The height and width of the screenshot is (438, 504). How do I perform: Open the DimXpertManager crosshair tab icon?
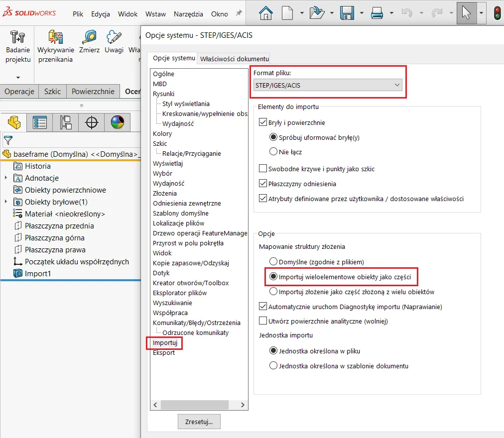tap(92, 122)
